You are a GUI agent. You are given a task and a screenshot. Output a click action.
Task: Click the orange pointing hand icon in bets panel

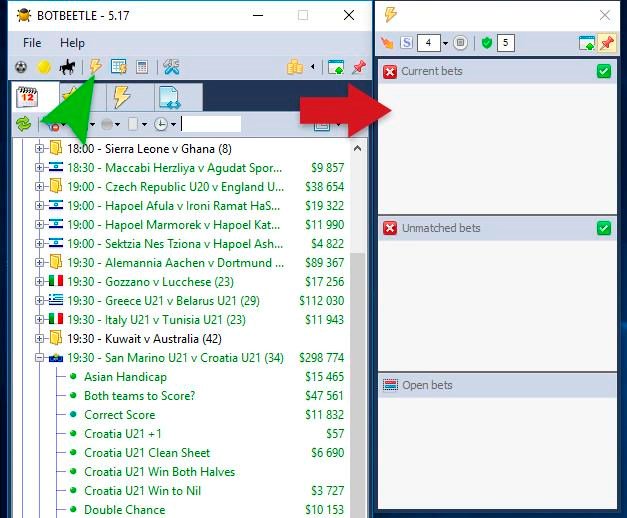point(387,42)
